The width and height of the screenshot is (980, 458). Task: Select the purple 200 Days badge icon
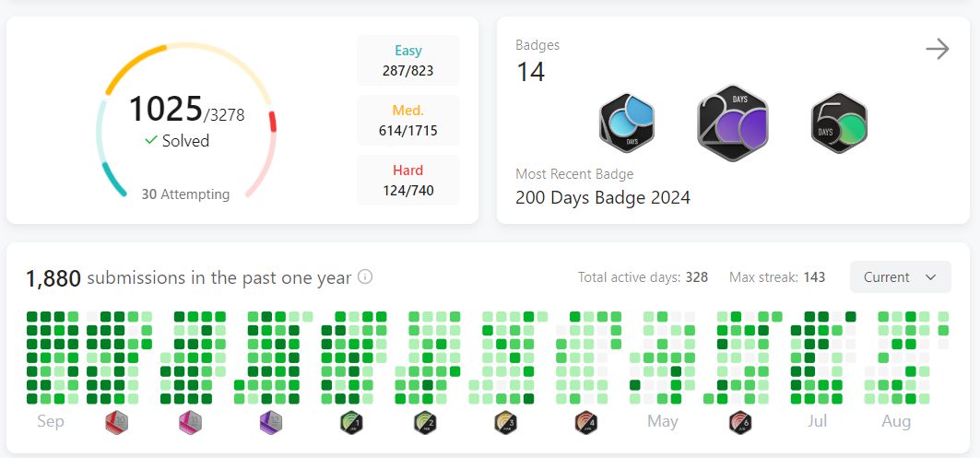(x=733, y=123)
